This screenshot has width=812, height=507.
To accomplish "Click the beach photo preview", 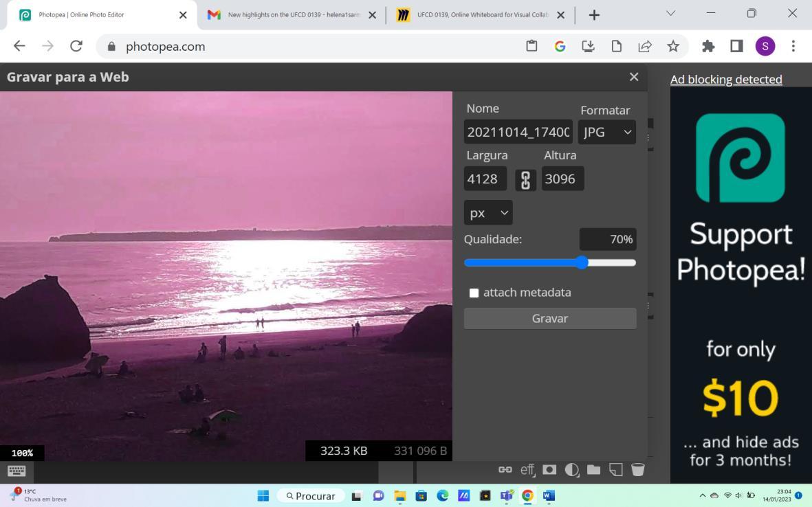I will click(226, 275).
